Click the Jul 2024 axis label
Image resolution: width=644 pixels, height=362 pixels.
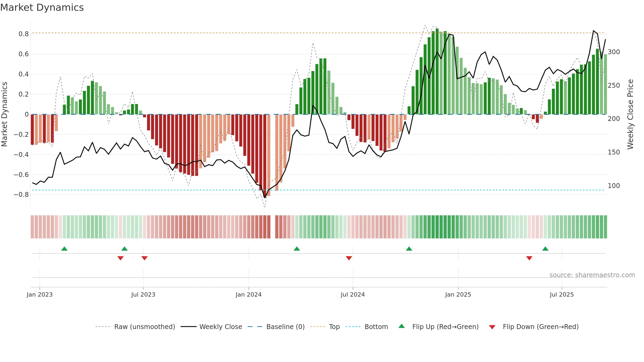tap(353, 294)
